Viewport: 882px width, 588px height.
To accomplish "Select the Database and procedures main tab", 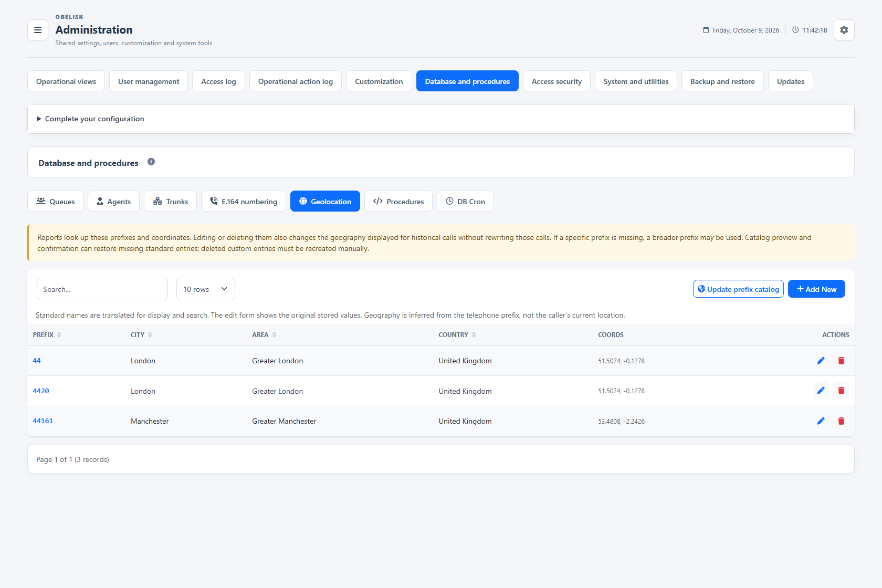I will click(467, 81).
